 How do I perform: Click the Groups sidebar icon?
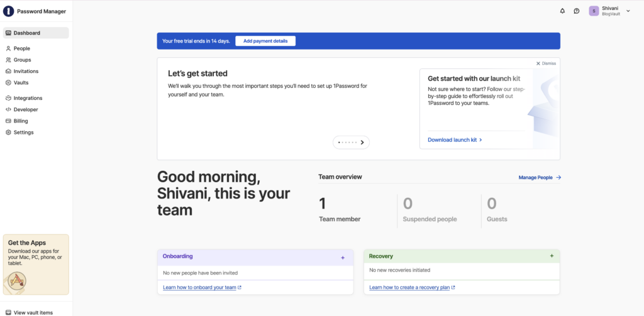[x=8, y=60]
